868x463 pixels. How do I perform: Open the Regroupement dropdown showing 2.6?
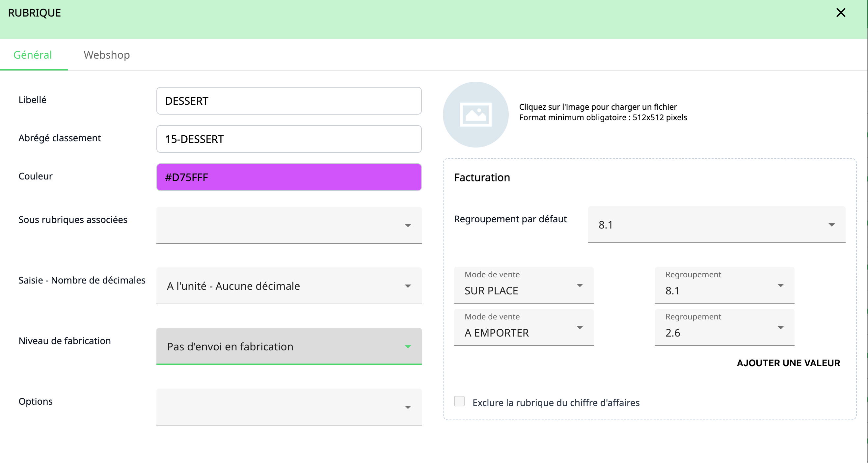pyautogui.click(x=724, y=327)
